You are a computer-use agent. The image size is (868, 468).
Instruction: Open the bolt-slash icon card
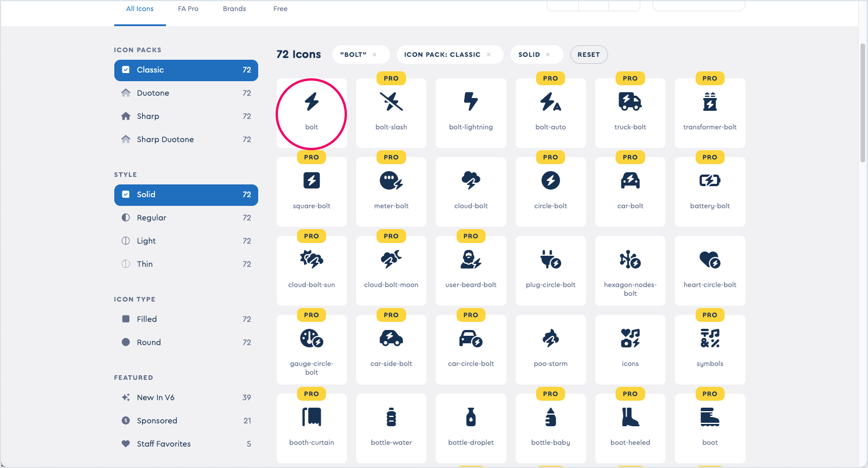pyautogui.click(x=391, y=113)
